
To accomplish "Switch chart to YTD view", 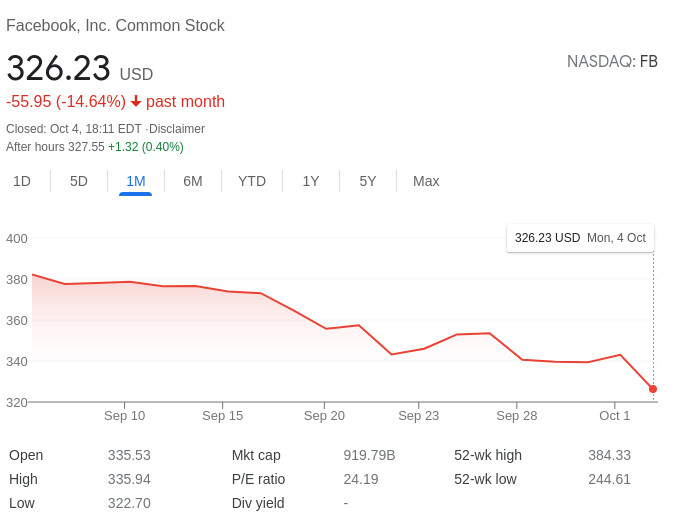I will coord(252,181).
